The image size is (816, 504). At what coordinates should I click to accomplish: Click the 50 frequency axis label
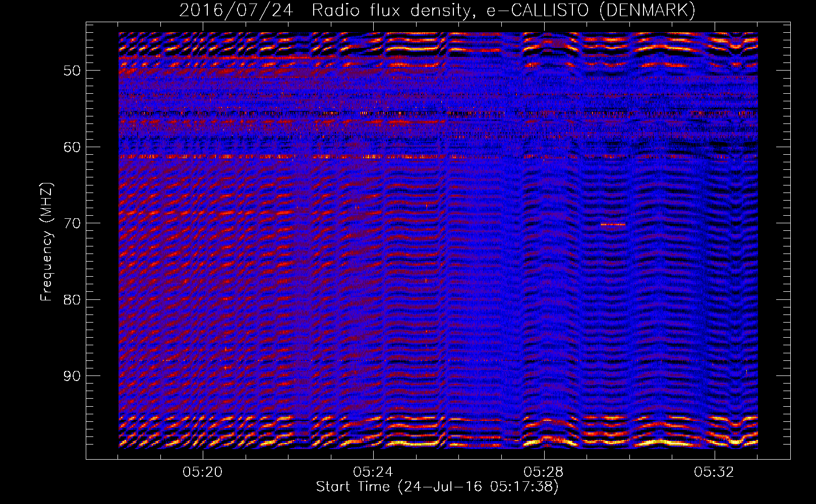click(72, 71)
